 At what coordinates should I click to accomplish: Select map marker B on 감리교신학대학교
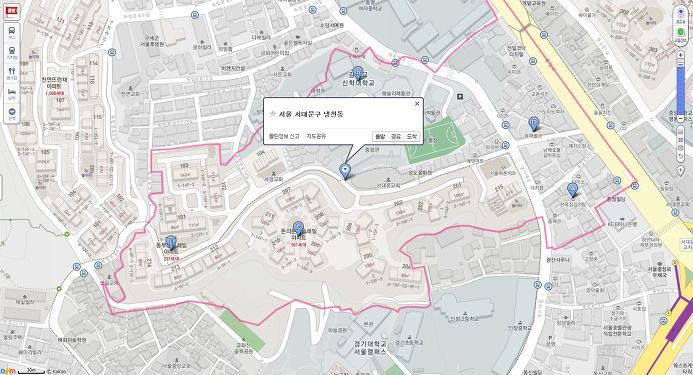click(x=358, y=73)
